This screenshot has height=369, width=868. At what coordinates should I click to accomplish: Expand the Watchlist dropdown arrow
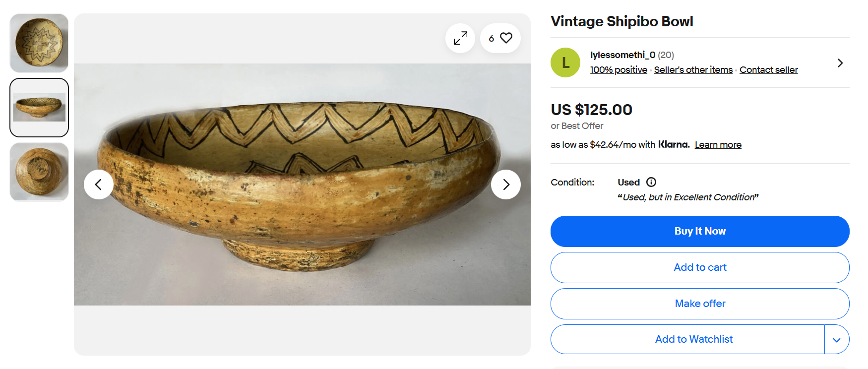click(x=837, y=340)
